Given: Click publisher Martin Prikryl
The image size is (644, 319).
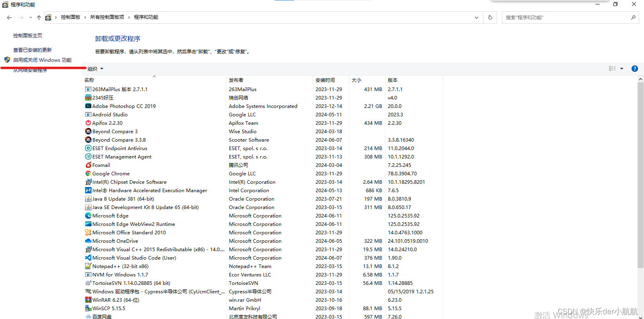Looking at the screenshot, I should 245,308.
